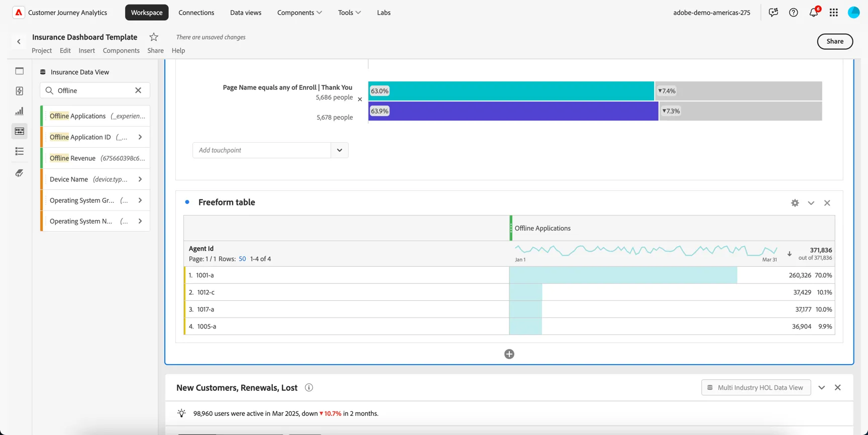Open the Panels icon in left rail
This screenshot has width=868, height=435.
pos(20,71)
